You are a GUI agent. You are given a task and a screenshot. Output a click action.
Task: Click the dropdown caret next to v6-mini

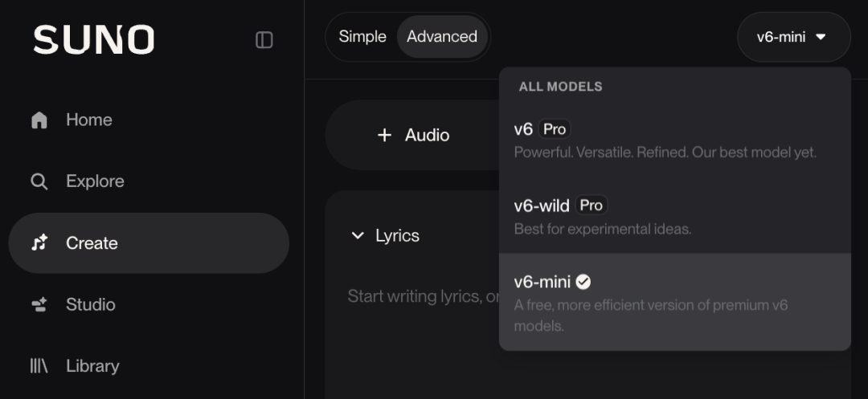coord(821,37)
